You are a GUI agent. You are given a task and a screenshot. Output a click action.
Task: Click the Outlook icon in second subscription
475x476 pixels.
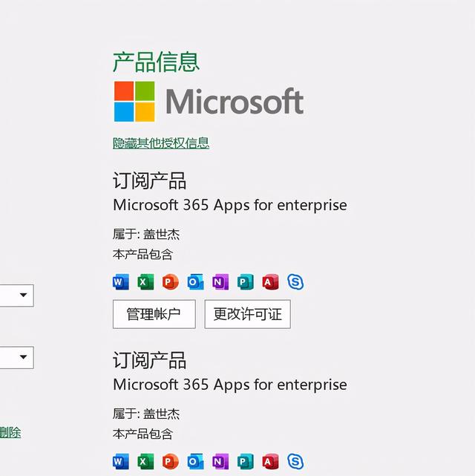pos(195,462)
